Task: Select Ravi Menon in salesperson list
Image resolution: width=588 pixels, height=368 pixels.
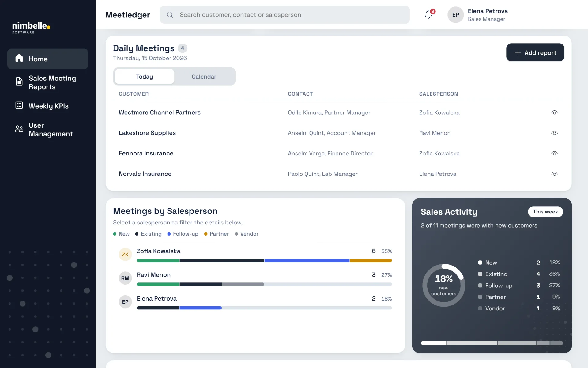Action: pos(255,278)
